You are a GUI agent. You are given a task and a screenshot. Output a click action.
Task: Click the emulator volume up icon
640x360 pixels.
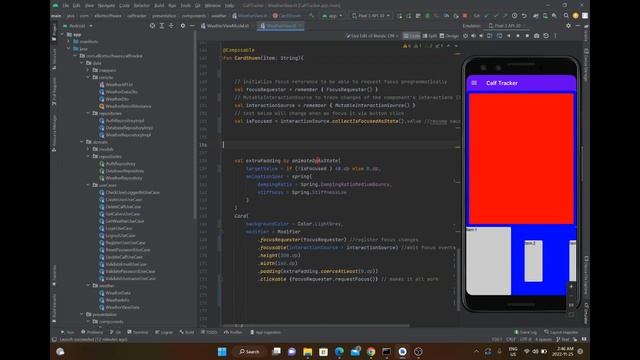click(x=473, y=36)
